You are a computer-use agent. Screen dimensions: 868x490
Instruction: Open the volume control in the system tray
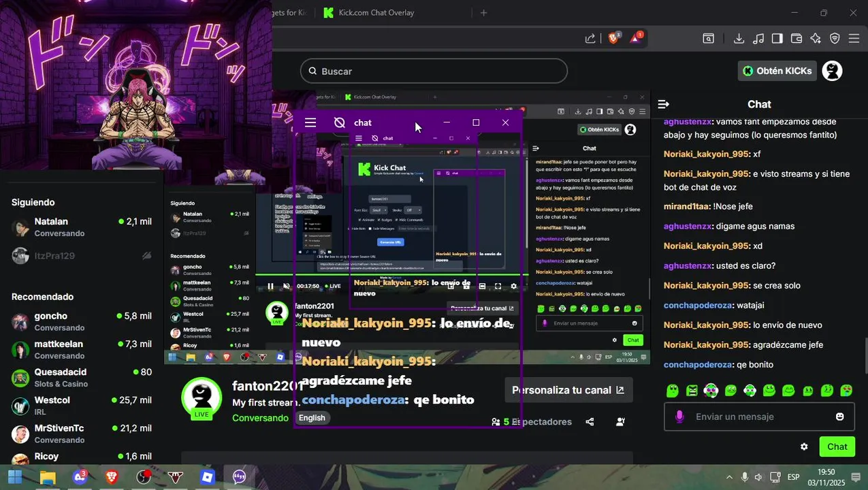pyautogui.click(x=758, y=477)
